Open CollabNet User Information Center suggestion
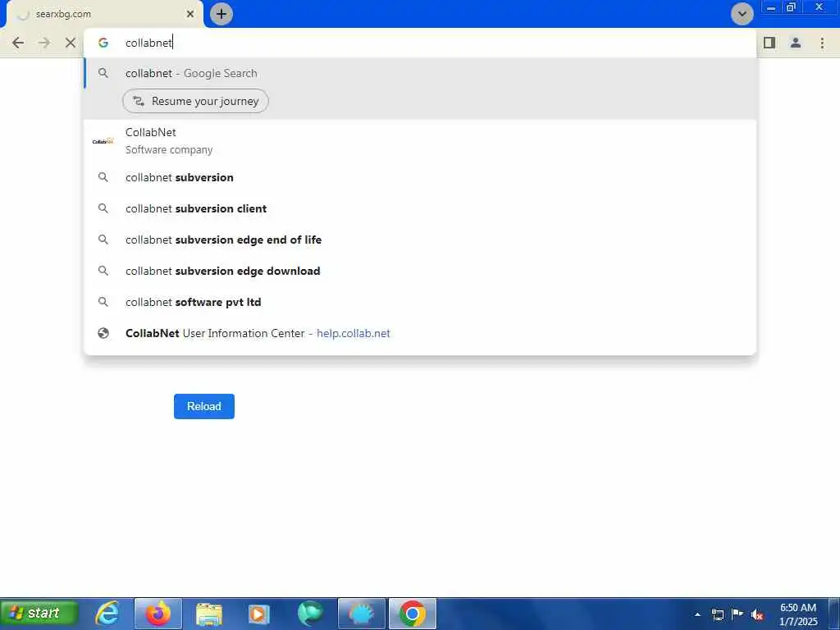The width and height of the screenshot is (840, 630). coord(420,333)
